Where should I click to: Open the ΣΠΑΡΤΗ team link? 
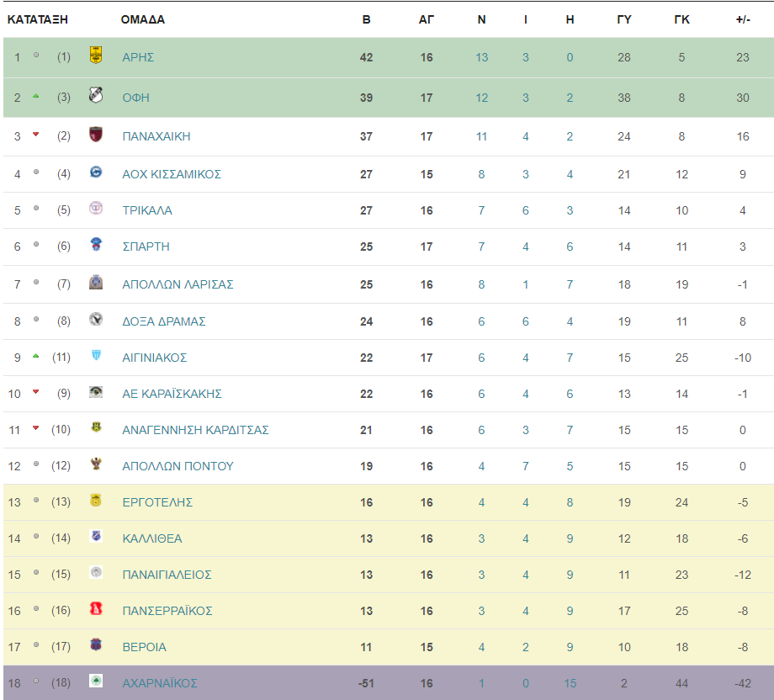point(146,247)
